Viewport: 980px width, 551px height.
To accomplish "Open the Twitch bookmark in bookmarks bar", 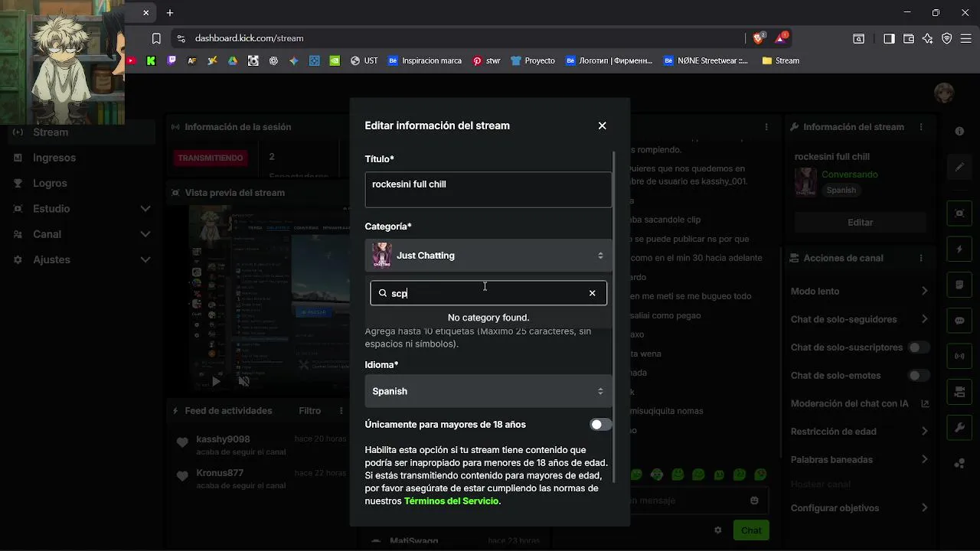I will (x=171, y=60).
